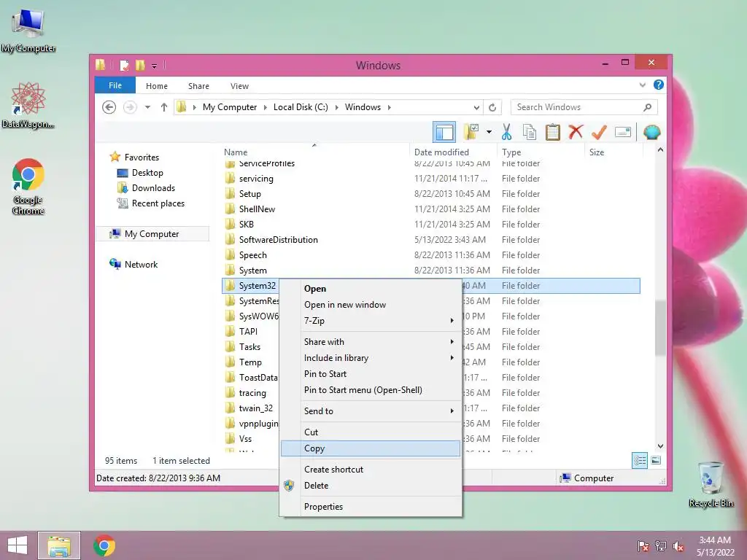This screenshot has width=747, height=560.
Task: Click the clipboard Paste toolbar icon
Action: (553, 132)
